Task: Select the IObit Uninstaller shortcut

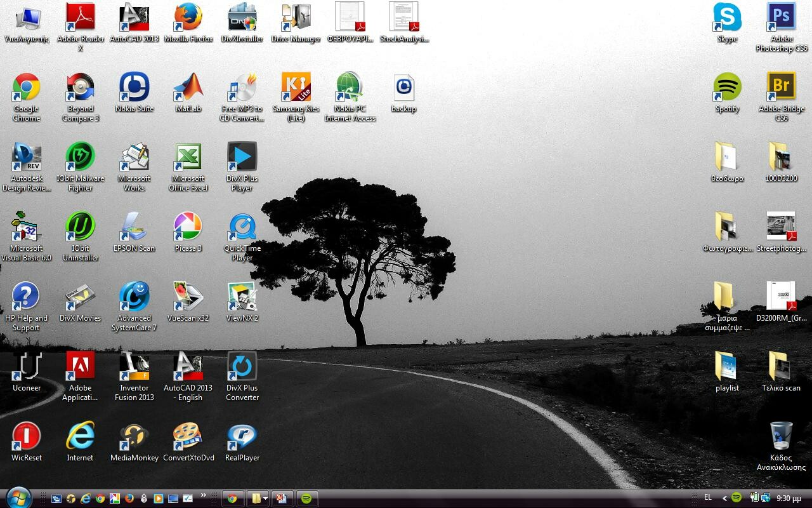Action: pyautogui.click(x=81, y=227)
